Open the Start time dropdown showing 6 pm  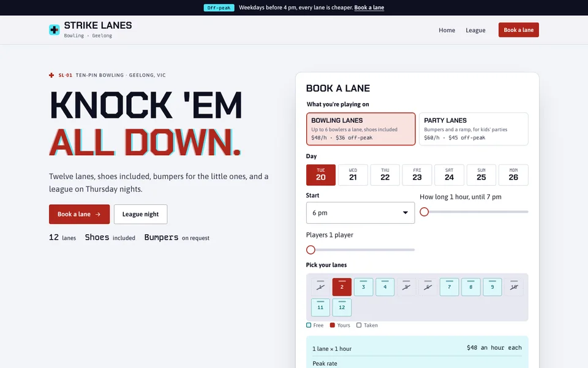(x=360, y=213)
